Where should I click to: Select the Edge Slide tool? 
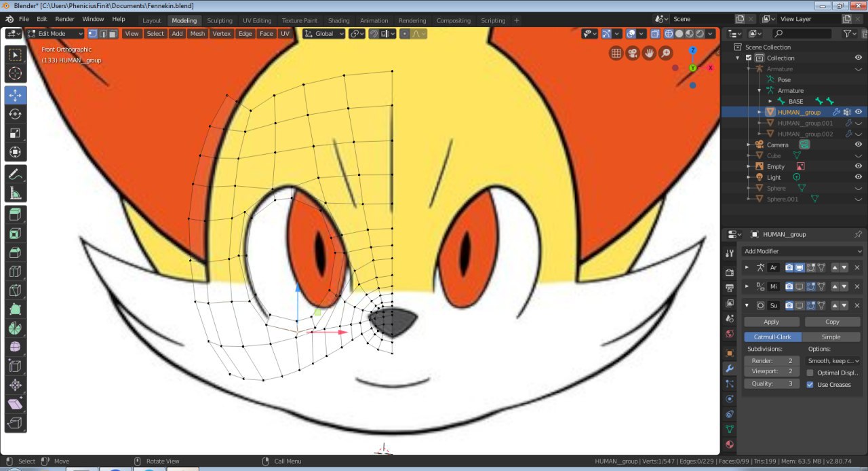(16, 366)
